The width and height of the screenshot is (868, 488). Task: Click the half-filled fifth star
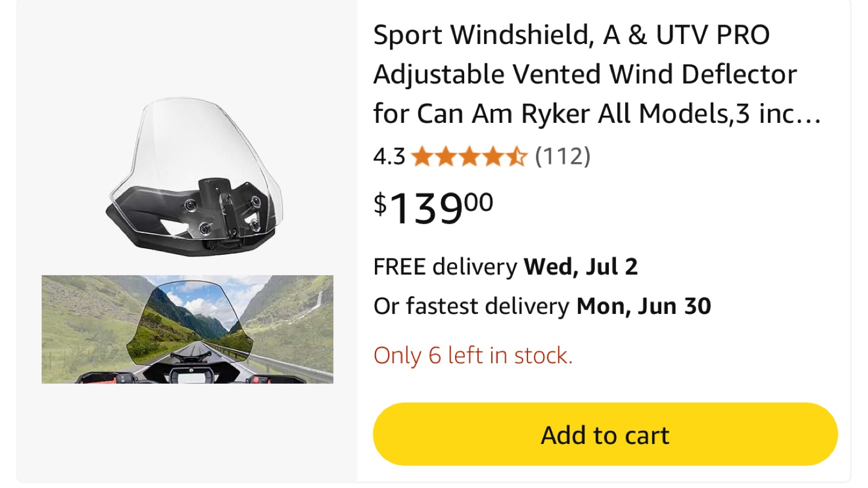tap(516, 157)
